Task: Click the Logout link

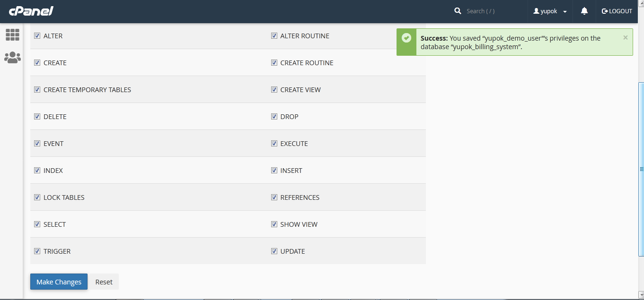Action: [x=617, y=11]
